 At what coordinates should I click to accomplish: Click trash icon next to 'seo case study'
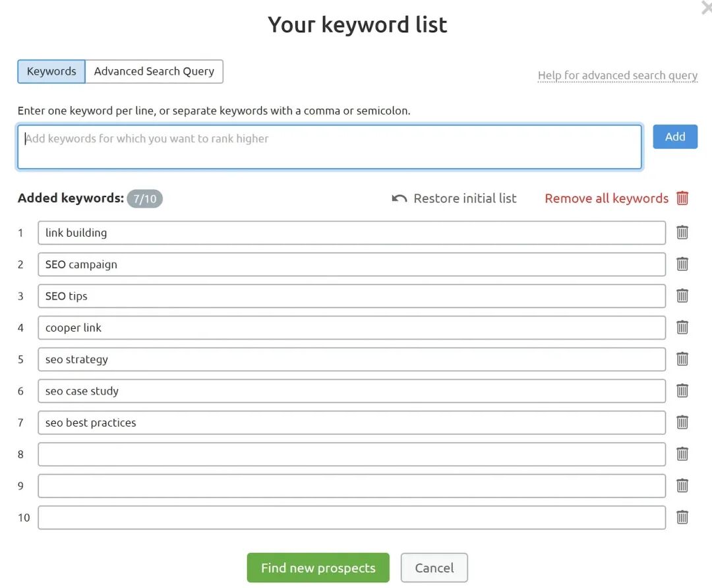click(682, 391)
